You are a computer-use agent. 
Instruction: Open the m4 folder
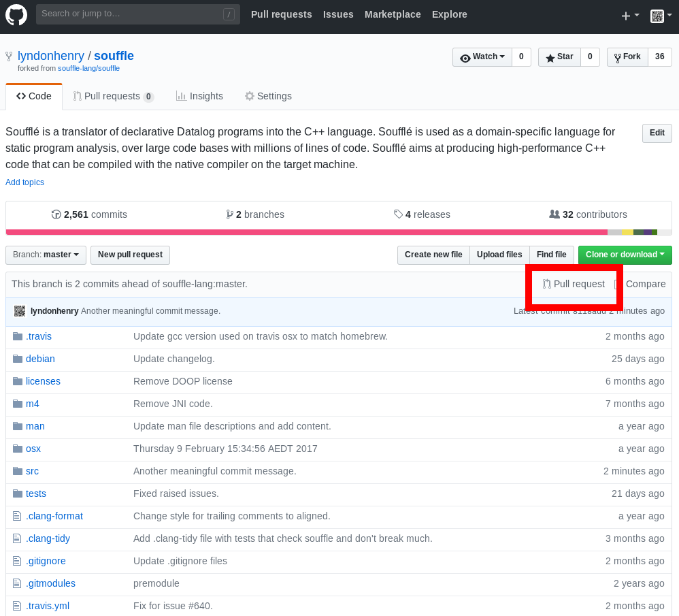pyautogui.click(x=33, y=404)
